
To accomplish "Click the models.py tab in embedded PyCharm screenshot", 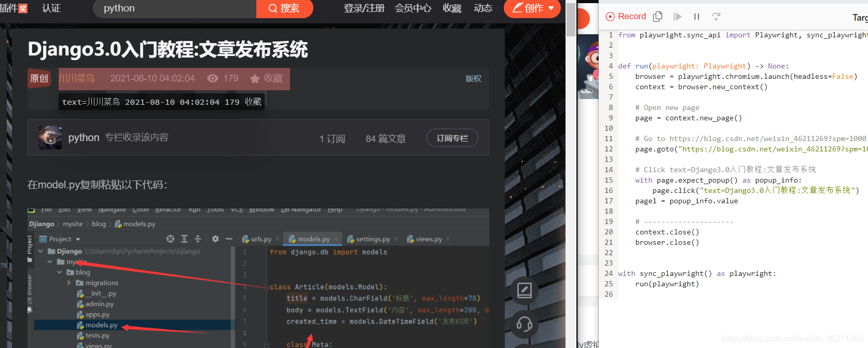I will pyautogui.click(x=313, y=239).
